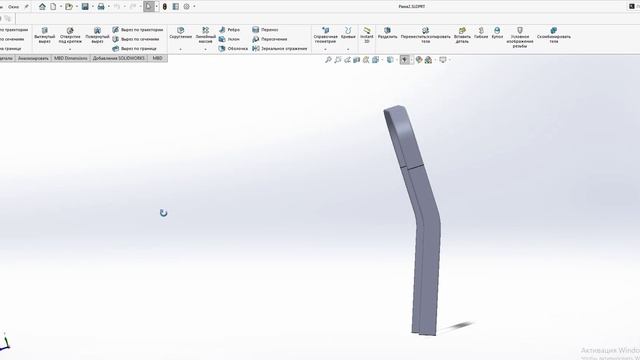Open the Hole Wizard tool
This screenshot has height=360, width=640.
point(70,36)
